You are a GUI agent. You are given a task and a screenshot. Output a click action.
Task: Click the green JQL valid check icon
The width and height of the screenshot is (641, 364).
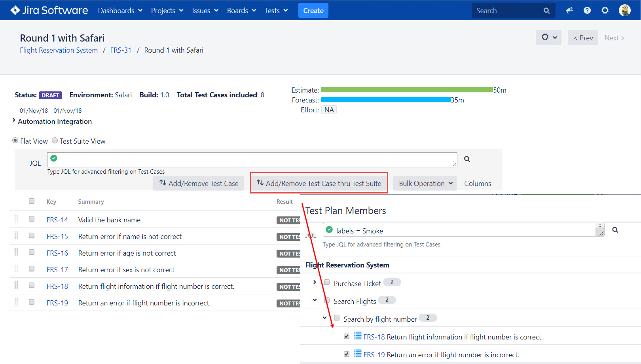pyautogui.click(x=54, y=158)
